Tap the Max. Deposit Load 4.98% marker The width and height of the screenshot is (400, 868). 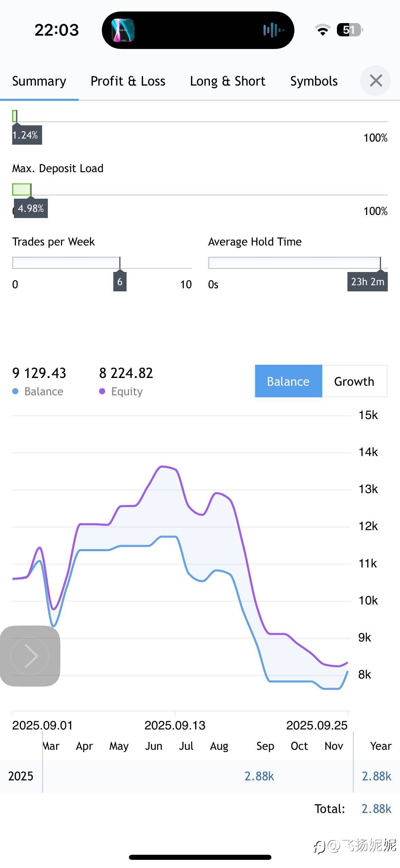point(31,208)
